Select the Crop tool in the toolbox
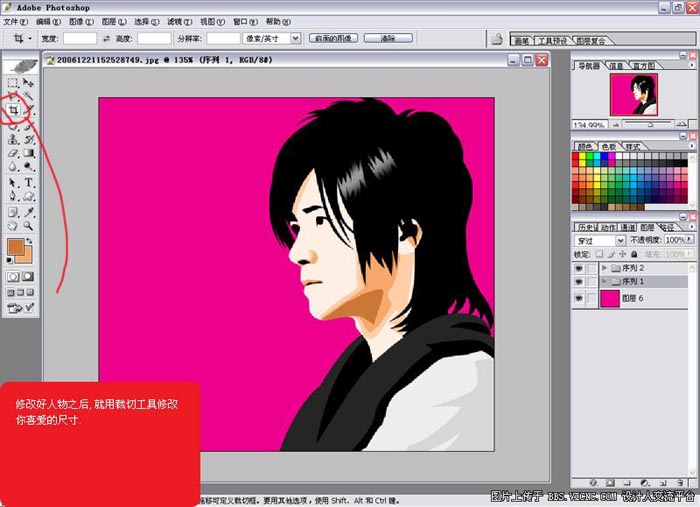The image size is (700, 507). 13,111
